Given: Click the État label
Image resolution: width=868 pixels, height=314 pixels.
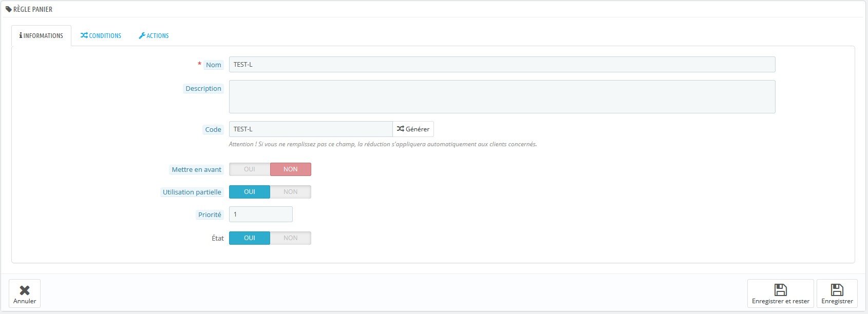Looking at the screenshot, I should click(218, 239).
